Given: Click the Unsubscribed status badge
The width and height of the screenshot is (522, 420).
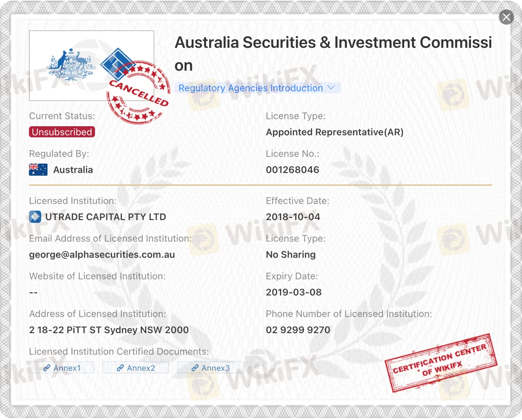Looking at the screenshot, I should tap(62, 132).
